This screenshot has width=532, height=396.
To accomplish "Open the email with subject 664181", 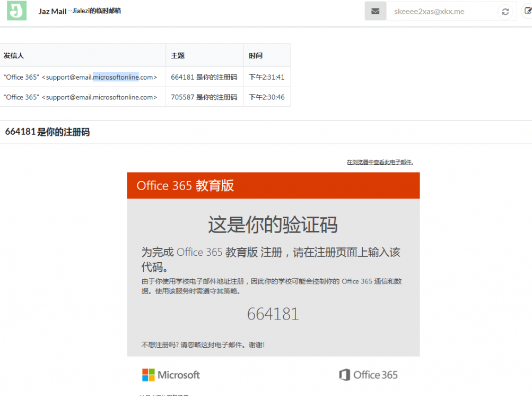I will 204,77.
